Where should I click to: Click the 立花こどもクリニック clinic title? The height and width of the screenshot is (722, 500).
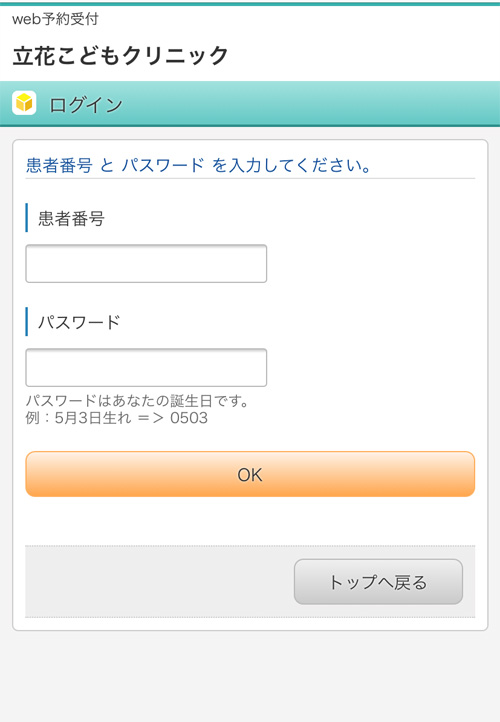pyautogui.click(x=121, y=56)
